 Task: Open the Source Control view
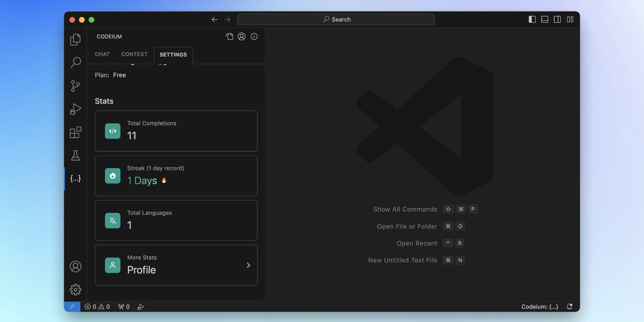coord(75,86)
